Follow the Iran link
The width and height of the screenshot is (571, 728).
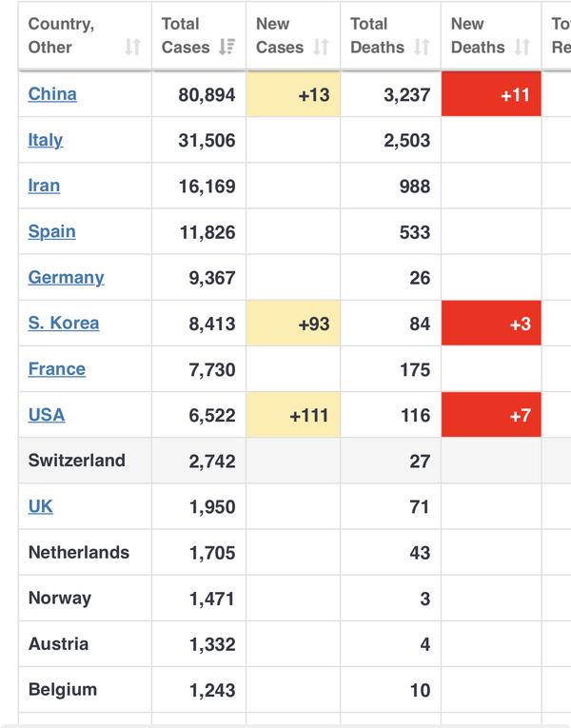44,186
